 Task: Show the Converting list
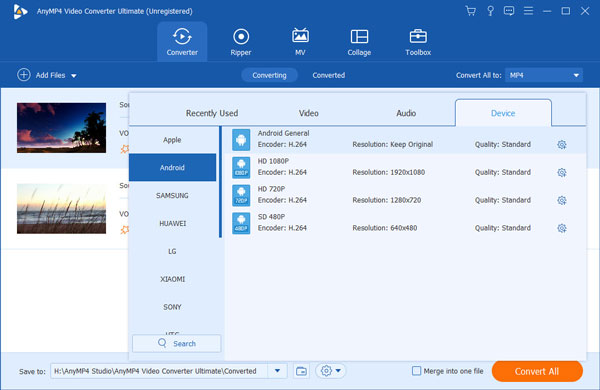(269, 75)
